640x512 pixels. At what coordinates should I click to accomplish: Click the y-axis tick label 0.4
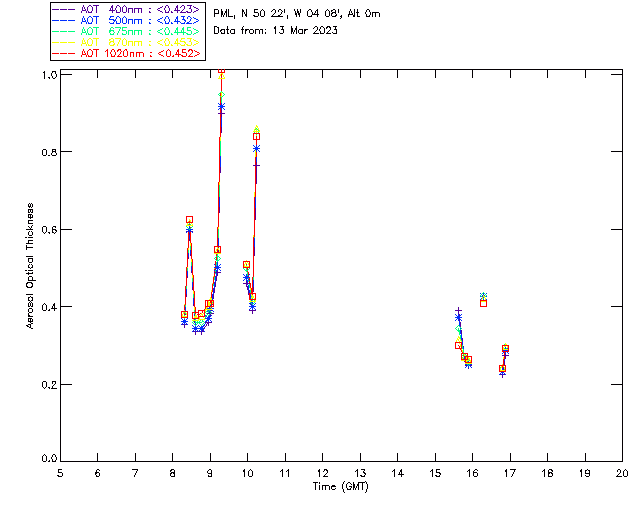49,307
